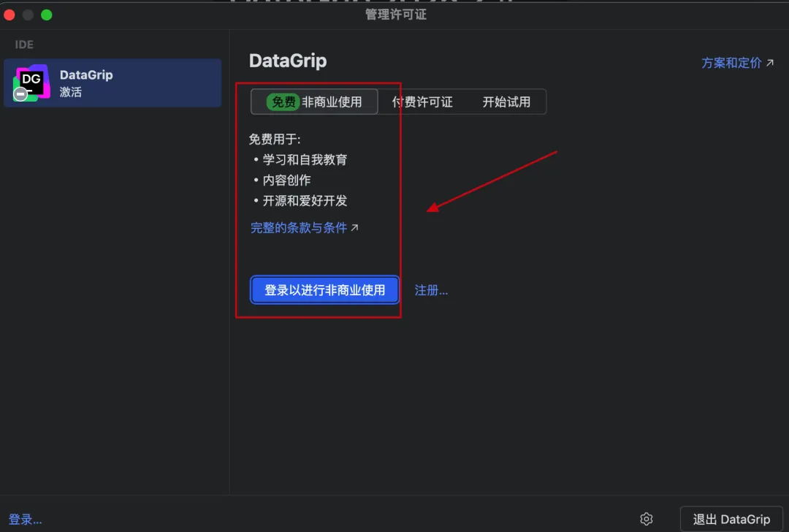Open the 方案和定价 link
The width and height of the screenshot is (789, 532).
[731, 63]
